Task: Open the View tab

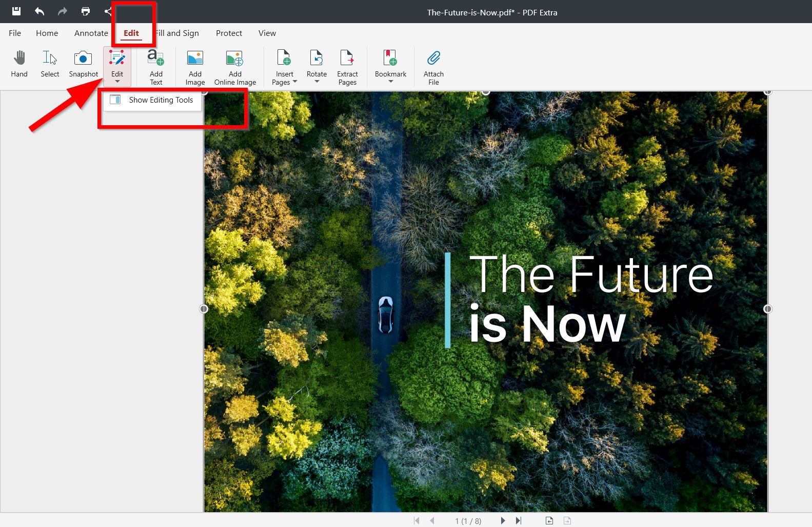Action: [267, 33]
